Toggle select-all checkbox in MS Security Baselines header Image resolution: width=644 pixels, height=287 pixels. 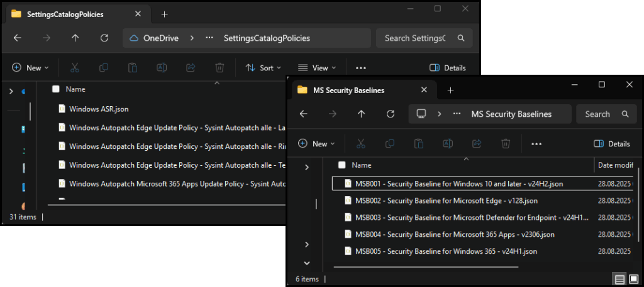pos(341,165)
